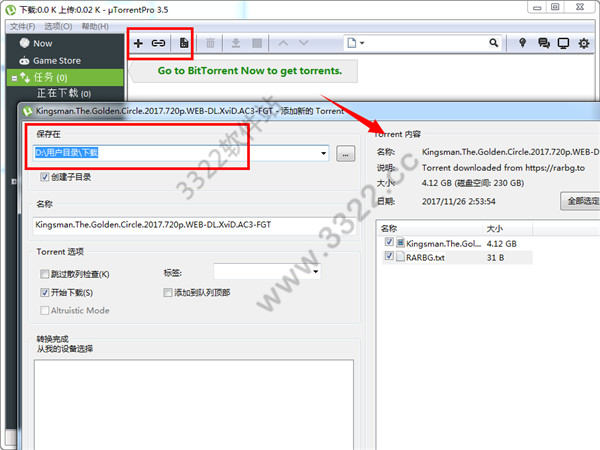Click the RARBG.txt file icon
Screen dimensions: 600x450
tap(400, 257)
